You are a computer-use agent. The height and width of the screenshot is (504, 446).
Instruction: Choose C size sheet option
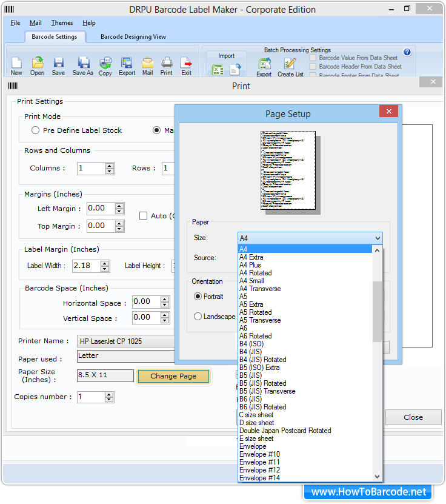coord(305,415)
